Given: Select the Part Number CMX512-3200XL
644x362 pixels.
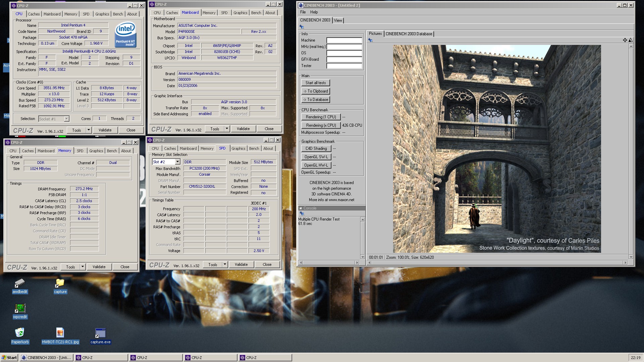Looking at the screenshot, I should [x=204, y=187].
